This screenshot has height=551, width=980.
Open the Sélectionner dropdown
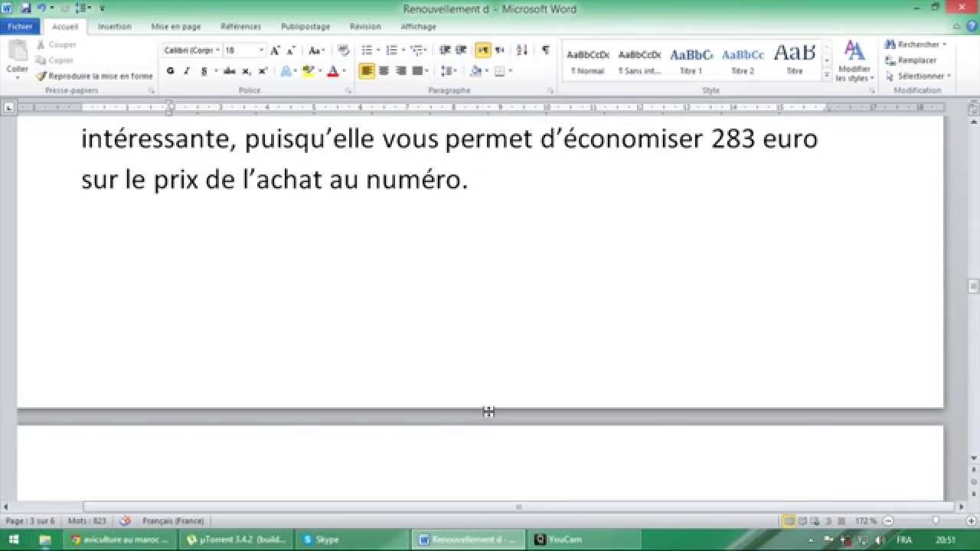point(918,77)
